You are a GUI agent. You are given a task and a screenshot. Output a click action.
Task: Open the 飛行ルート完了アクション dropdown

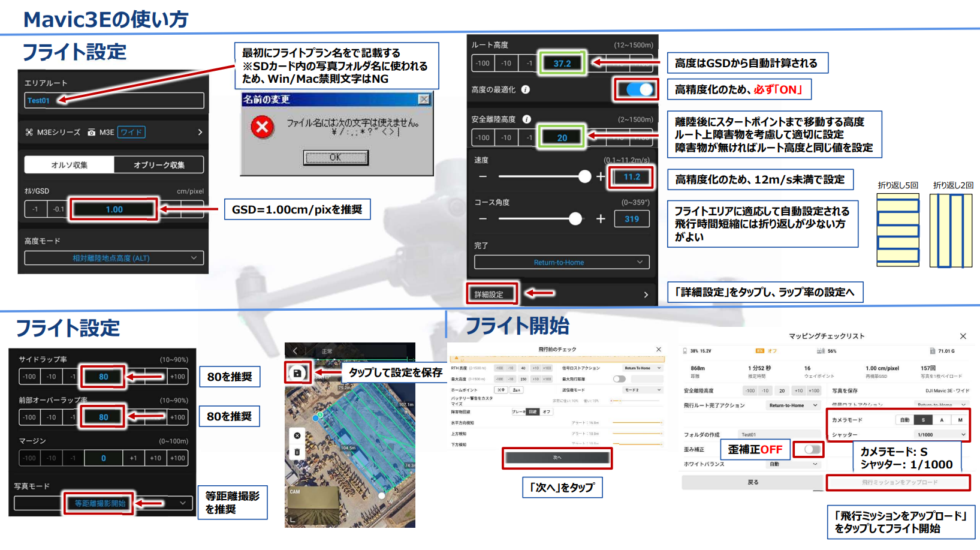click(794, 405)
